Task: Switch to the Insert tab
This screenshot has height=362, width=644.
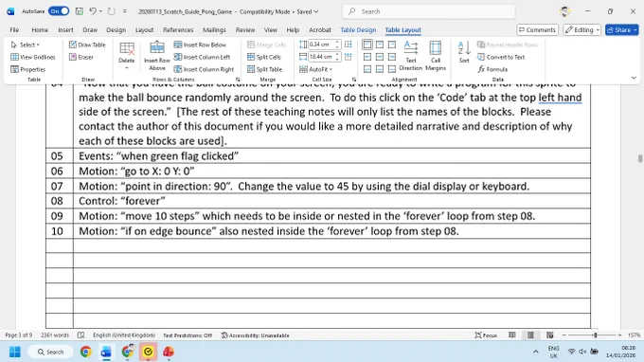Action: (x=65, y=30)
